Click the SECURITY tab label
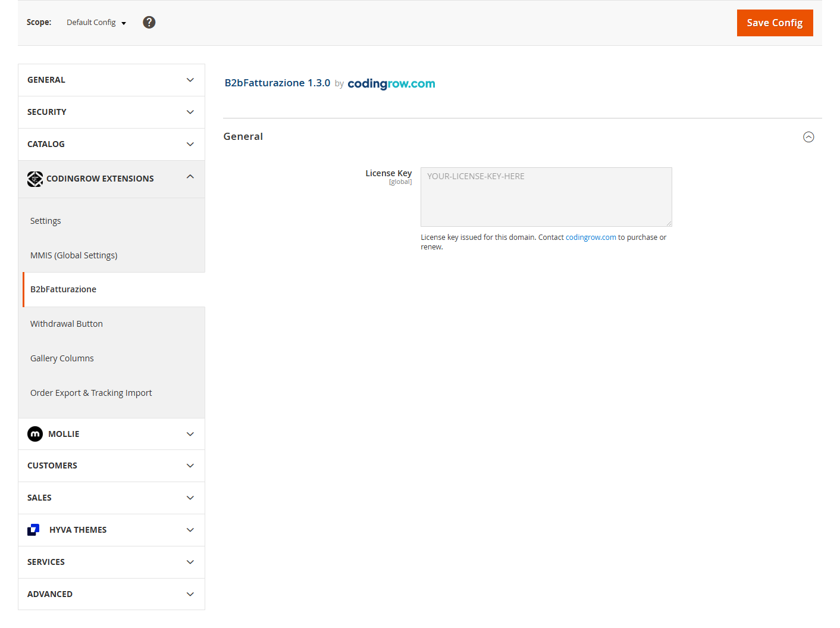 pos(47,112)
